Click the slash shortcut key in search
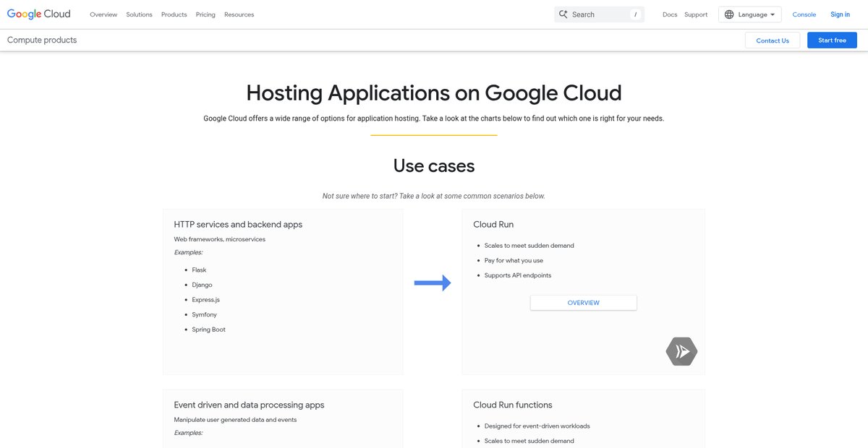Viewport: 868px width, 448px height. pos(635,14)
